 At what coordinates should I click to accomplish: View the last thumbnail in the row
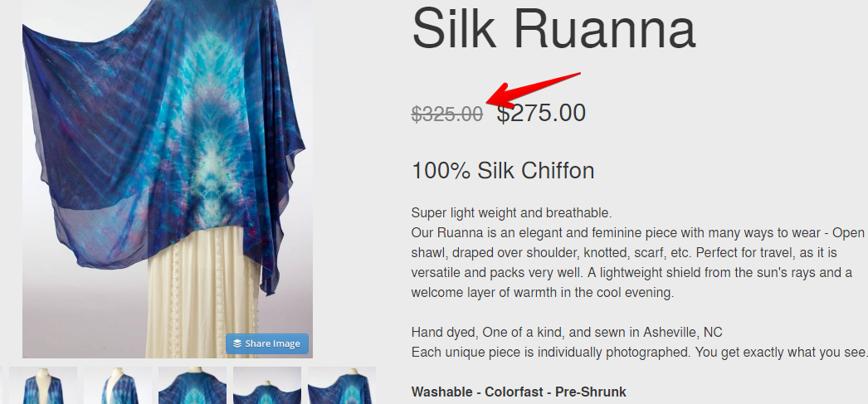342,385
